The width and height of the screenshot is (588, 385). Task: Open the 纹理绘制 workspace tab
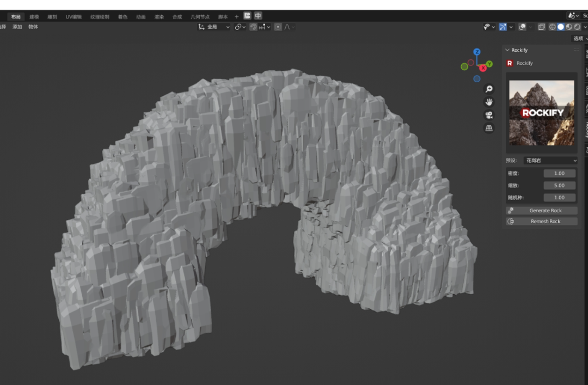[x=100, y=16]
